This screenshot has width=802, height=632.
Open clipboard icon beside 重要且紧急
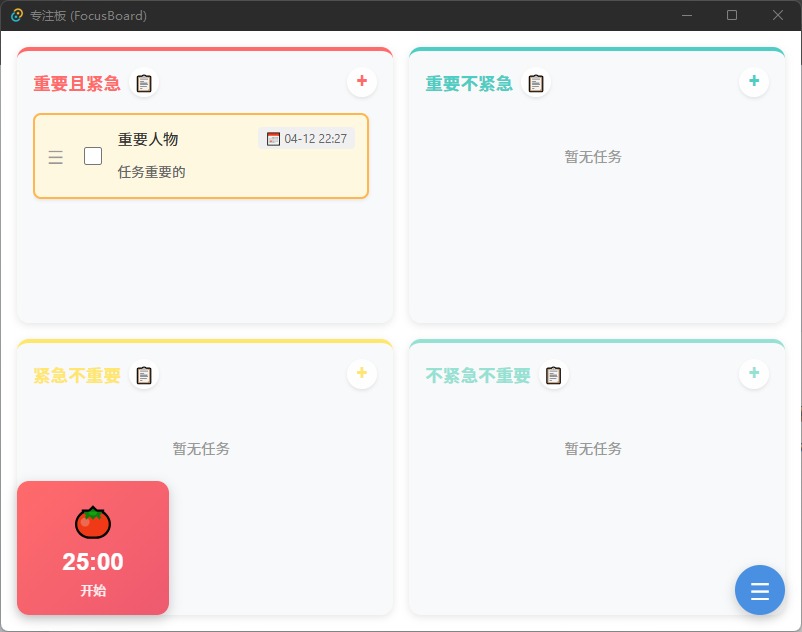click(x=144, y=83)
